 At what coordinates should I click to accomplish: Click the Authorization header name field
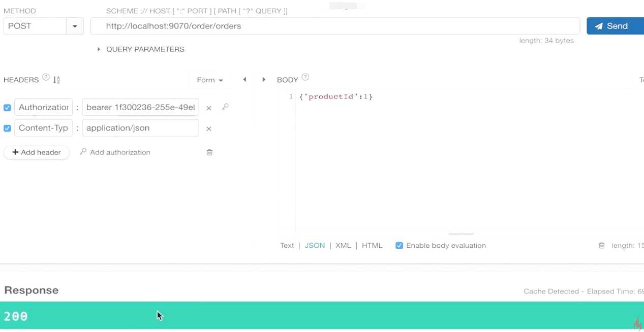(44, 107)
